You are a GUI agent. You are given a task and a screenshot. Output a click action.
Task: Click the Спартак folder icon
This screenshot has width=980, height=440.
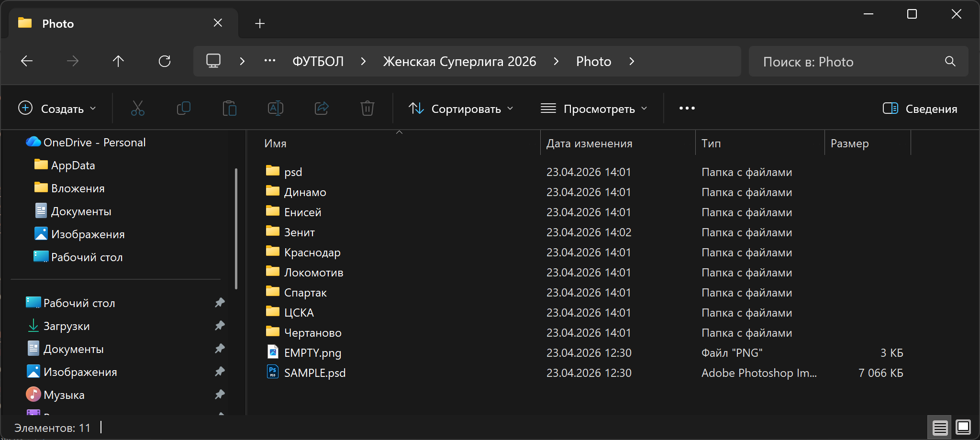tap(273, 292)
